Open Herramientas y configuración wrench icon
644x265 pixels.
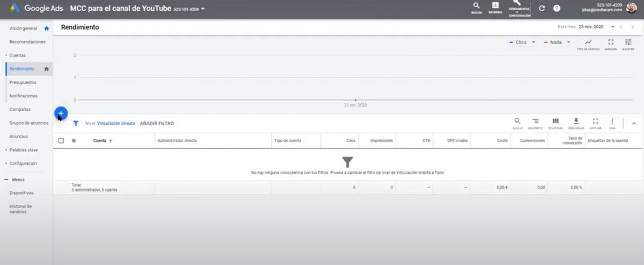(519, 8)
